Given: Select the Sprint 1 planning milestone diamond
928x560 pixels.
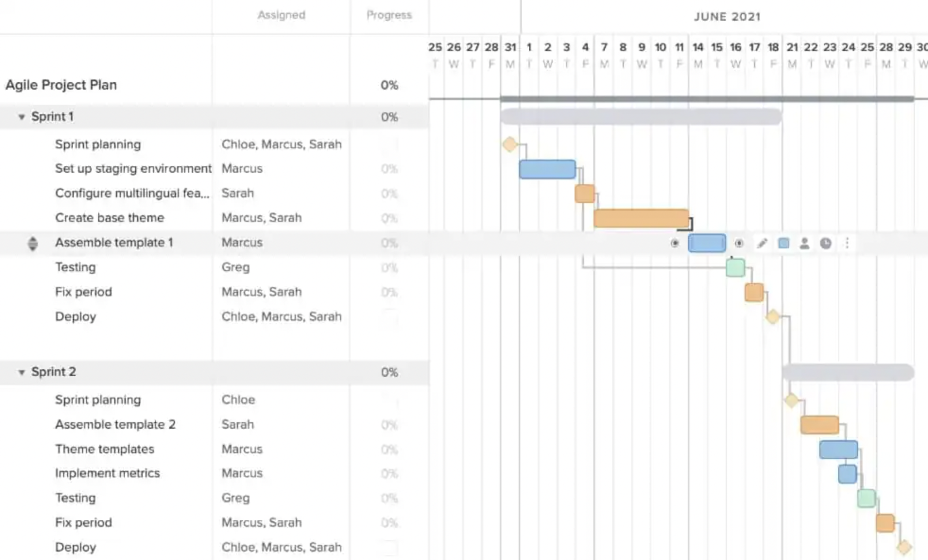Looking at the screenshot, I should [510, 144].
